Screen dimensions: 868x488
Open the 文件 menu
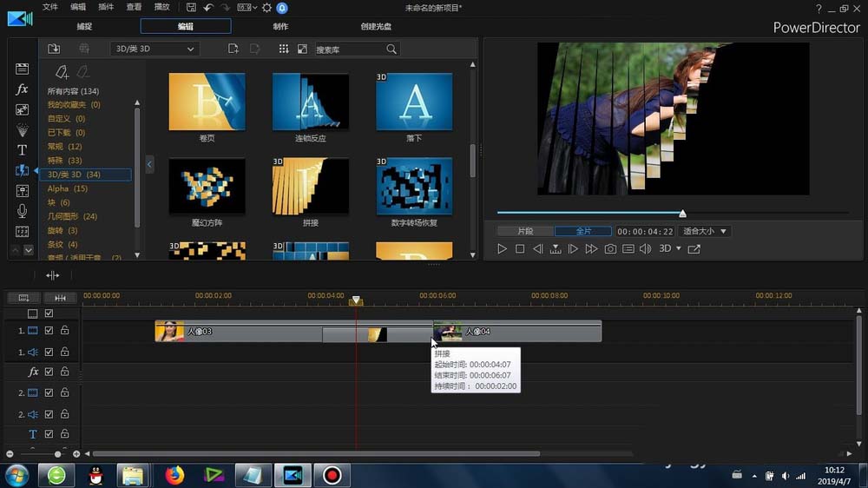pyautogui.click(x=50, y=7)
